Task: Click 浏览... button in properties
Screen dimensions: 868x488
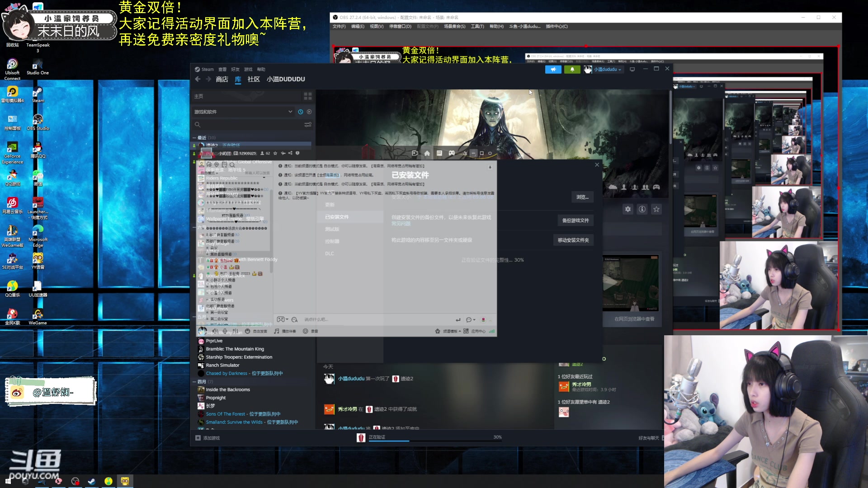Action: [x=582, y=197]
